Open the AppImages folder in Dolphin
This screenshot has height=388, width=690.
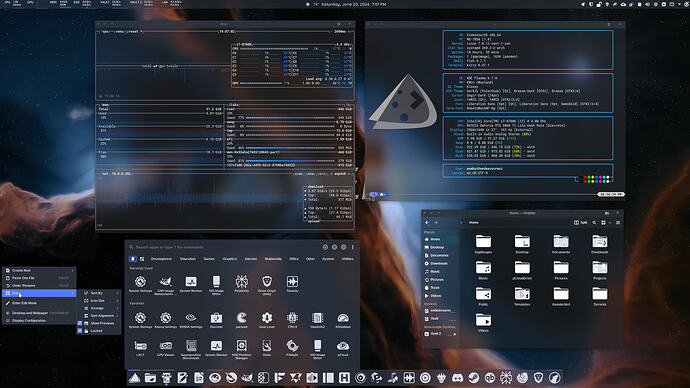tap(483, 244)
